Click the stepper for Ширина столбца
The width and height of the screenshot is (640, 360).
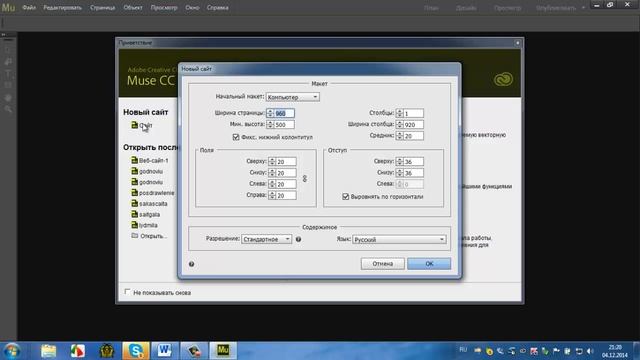[x=400, y=124]
